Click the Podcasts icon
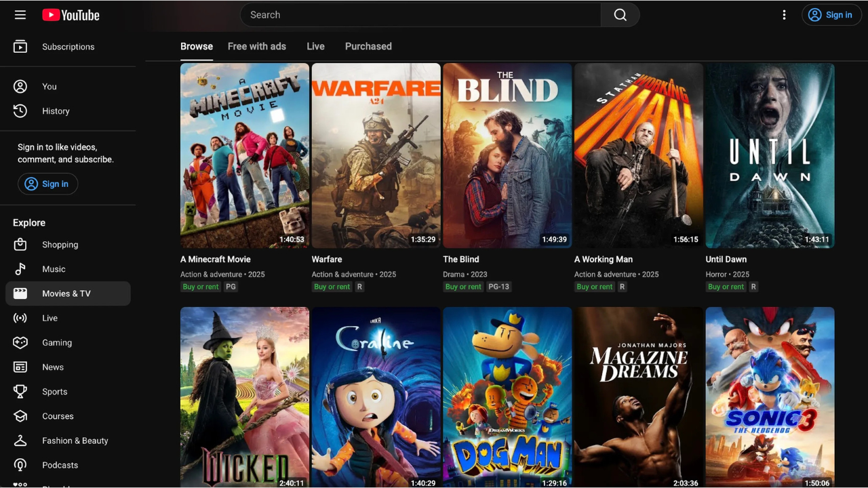The image size is (868, 488). (20, 465)
